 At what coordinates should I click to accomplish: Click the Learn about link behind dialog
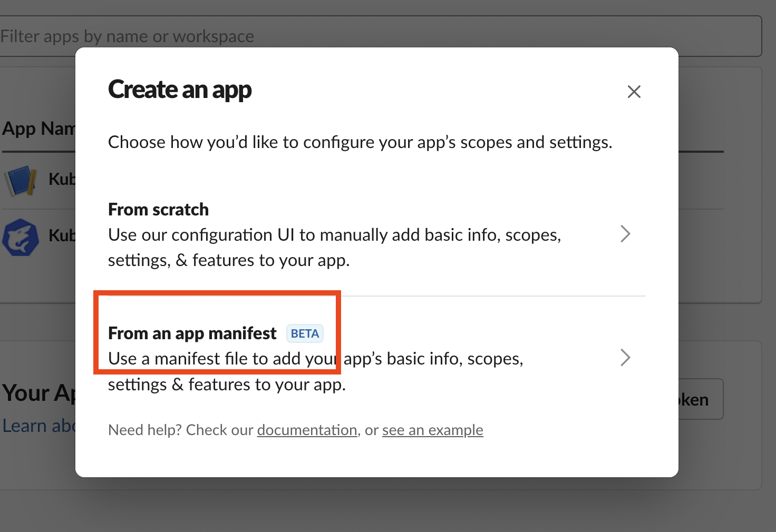pyautogui.click(x=38, y=426)
